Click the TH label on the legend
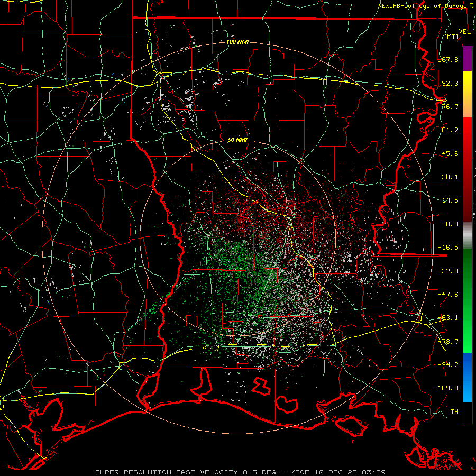This screenshot has height=476, width=476. pyautogui.click(x=454, y=412)
